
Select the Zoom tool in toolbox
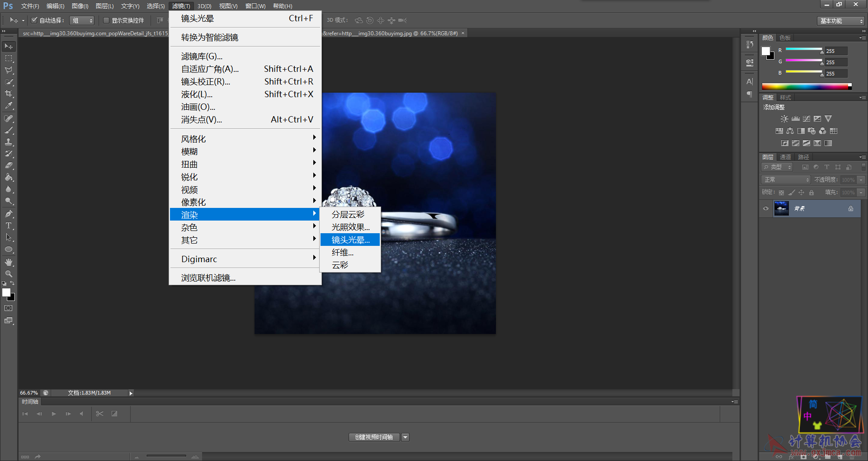9,274
